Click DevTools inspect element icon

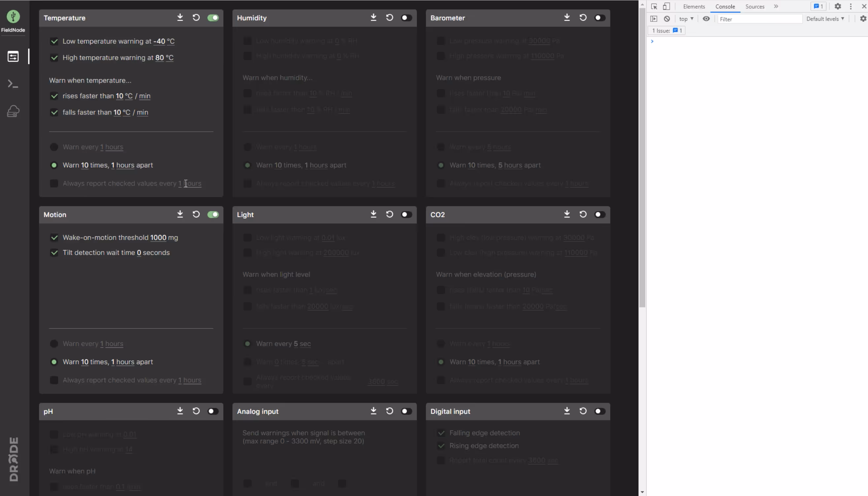(x=654, y=7)
